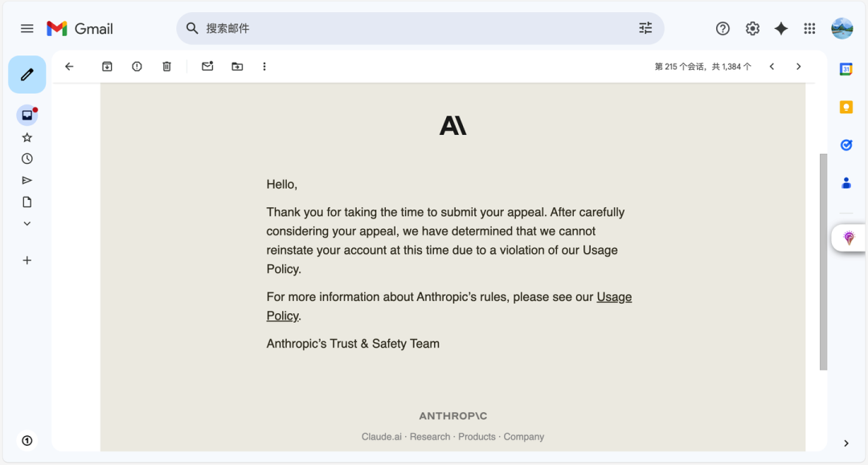This screenshot has width=868, height=465.
Task: Open the Help question mark icon
Action: tap(723, 28)
